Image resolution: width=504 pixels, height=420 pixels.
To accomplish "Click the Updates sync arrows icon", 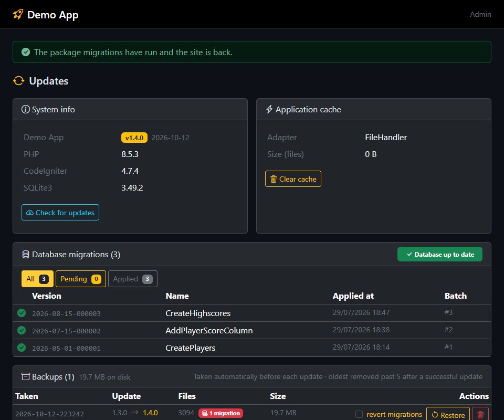I will 19,81.
